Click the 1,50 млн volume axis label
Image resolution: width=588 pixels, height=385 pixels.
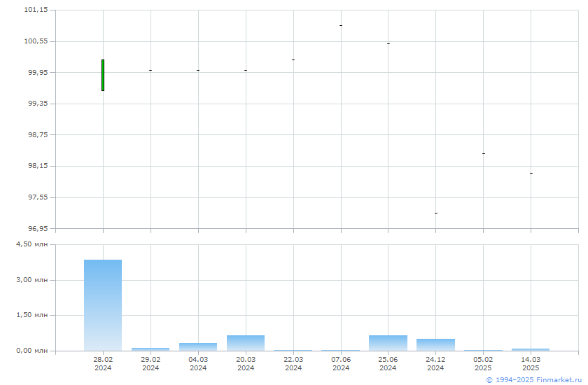[32, 315]
